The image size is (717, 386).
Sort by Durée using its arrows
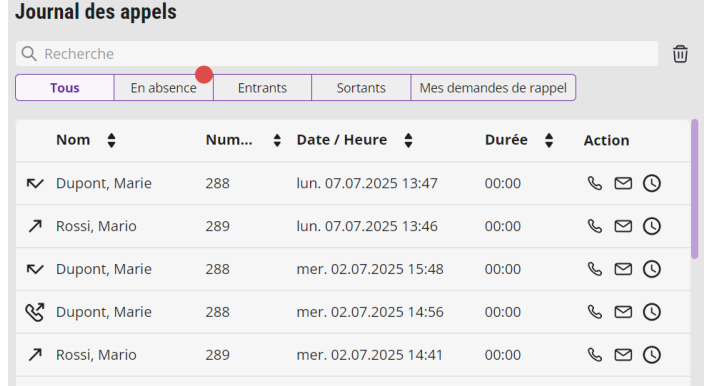coord(549,140)
